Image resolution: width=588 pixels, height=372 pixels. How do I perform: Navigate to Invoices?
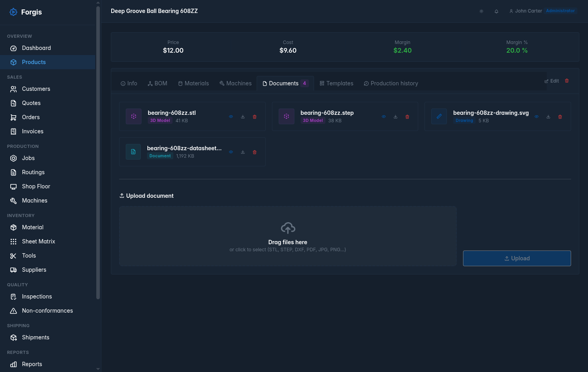pyautogui.click(x=48, y=131)
